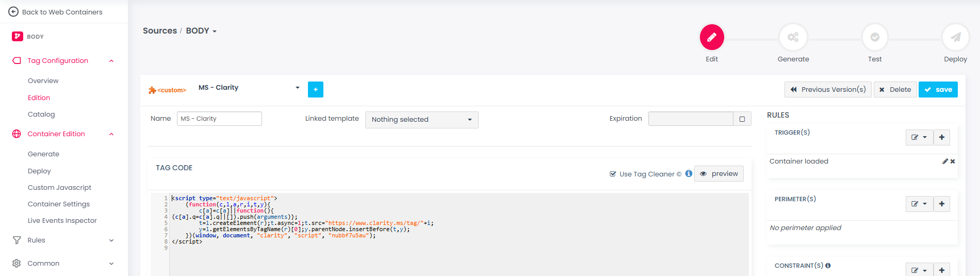Screen dimensions: 980x276
Task: Click the Edit step pencil icon
Action: (x=712, y=37)
